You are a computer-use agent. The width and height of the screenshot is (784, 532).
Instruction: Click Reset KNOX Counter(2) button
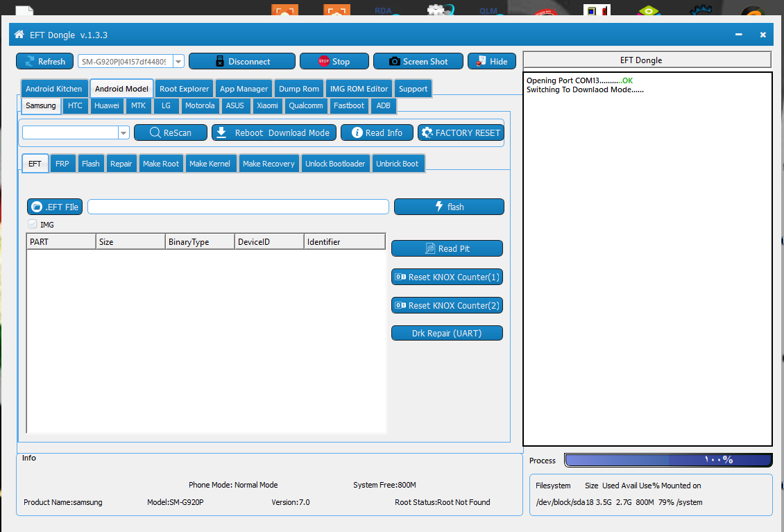(447, 305)
